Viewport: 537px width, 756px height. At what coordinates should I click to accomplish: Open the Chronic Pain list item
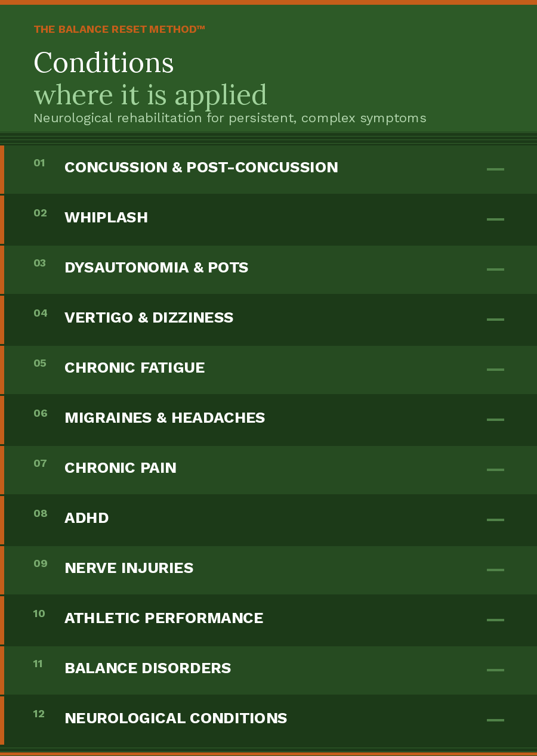click(x=121, y=468)
